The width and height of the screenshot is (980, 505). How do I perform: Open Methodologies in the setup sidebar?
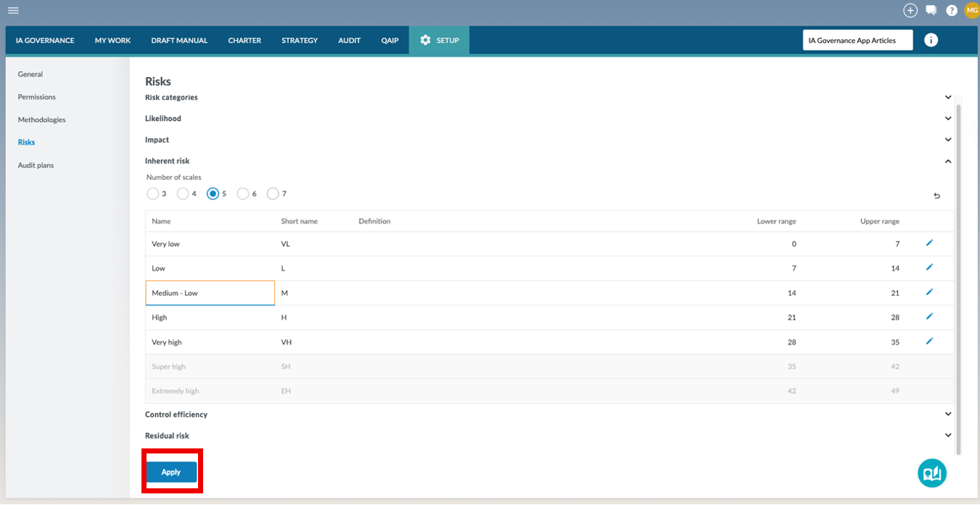(x=42, y=120)
